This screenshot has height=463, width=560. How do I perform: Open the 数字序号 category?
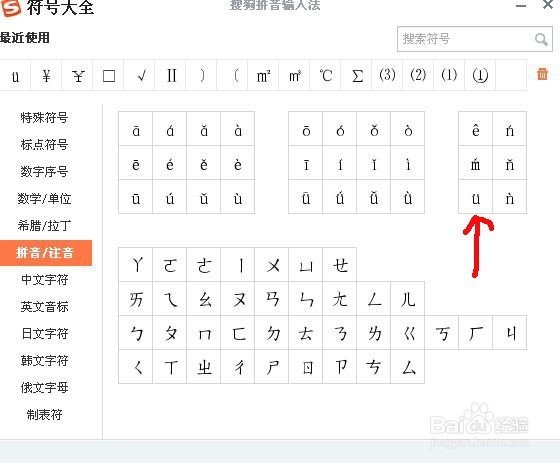[44, 171]
